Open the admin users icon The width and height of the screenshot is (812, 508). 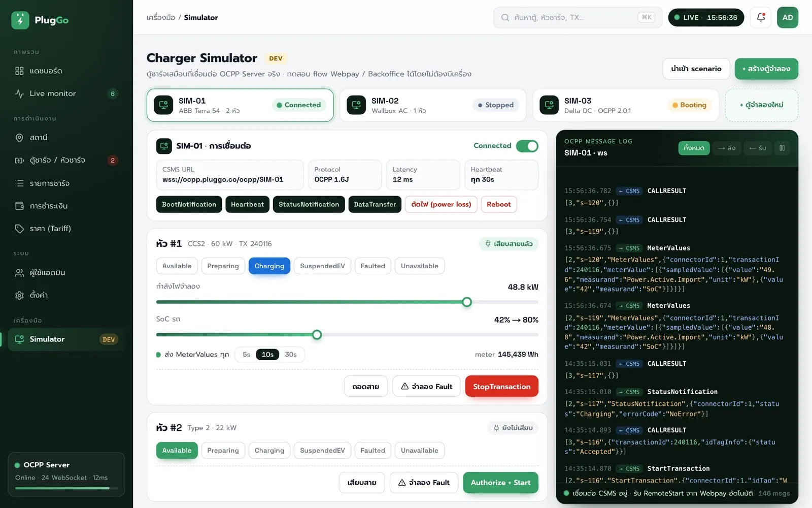(x=19, y=273)
